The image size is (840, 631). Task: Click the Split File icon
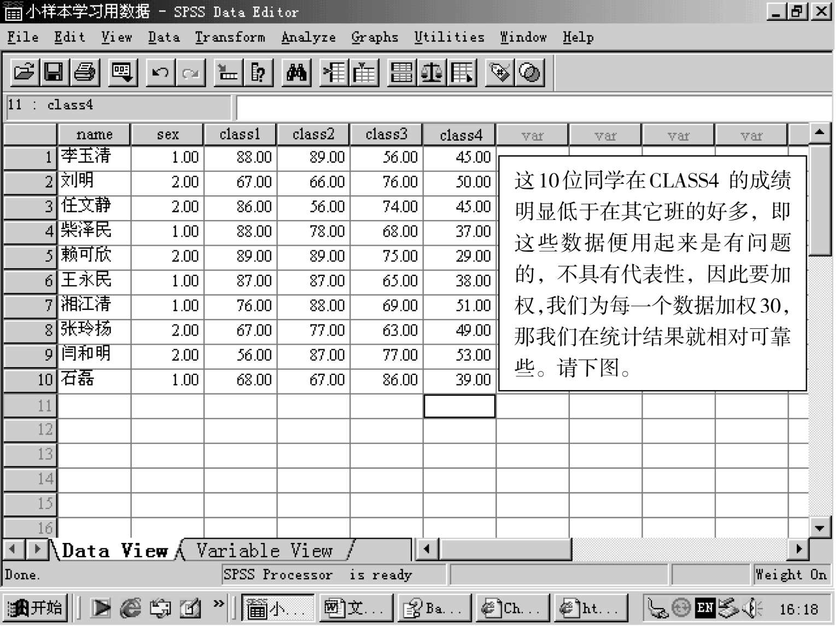click(401, 73)
